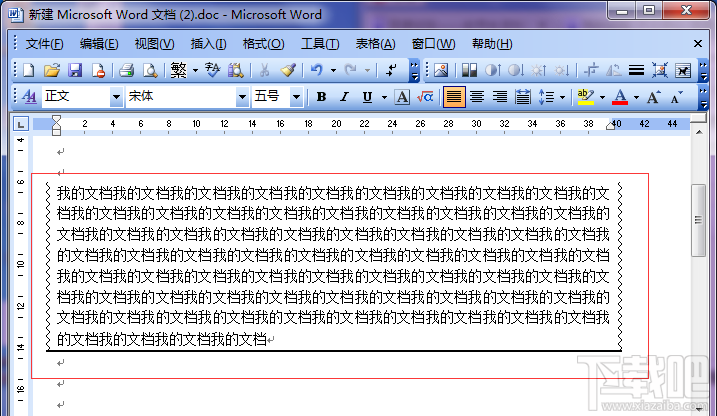This screenshot has height=416, width=717.
Task: Open the Styles and Formatting pane icon
Action: [29, 96]
